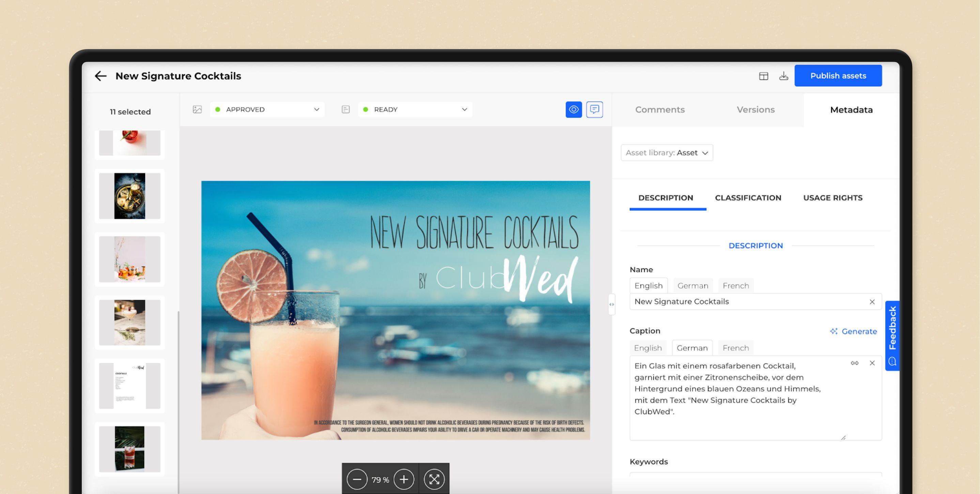980x494 pixels.
Task: Switch to the Comments tab
Action: [660, 110]
